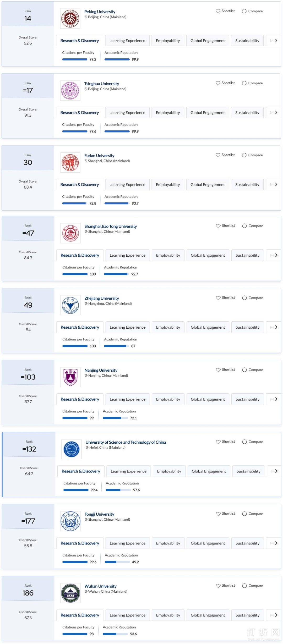
Task: Expand more tabs with the chevron on Peking's row
Action: 276,40
